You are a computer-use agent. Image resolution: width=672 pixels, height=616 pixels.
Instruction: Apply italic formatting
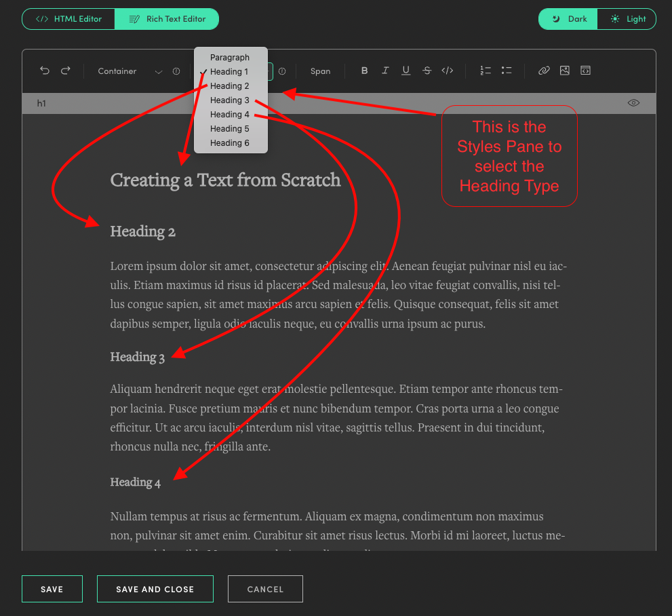385,70
